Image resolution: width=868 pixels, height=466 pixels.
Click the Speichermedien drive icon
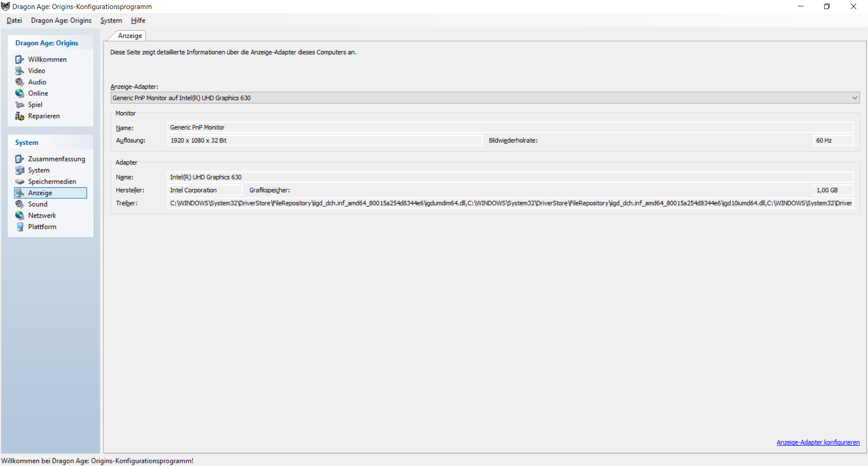19,181
